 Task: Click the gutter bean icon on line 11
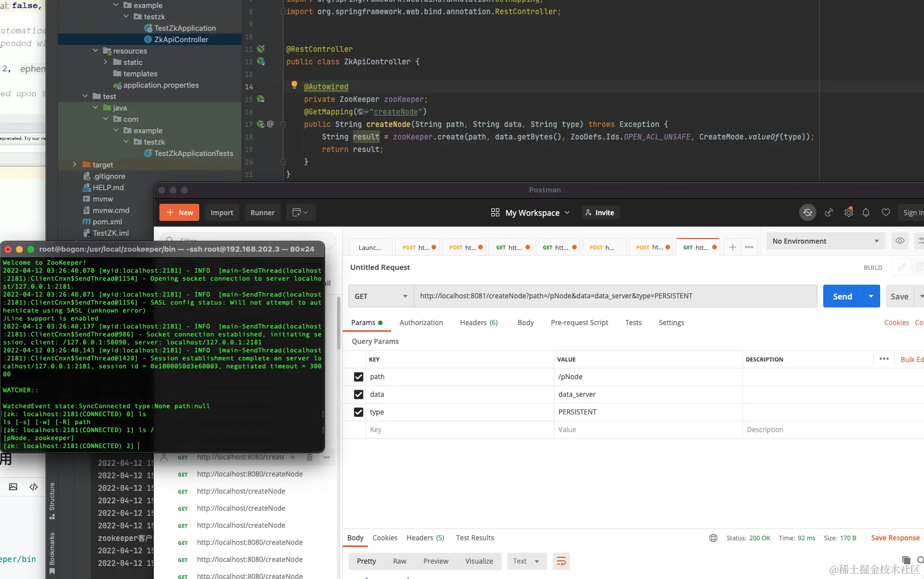261,49
